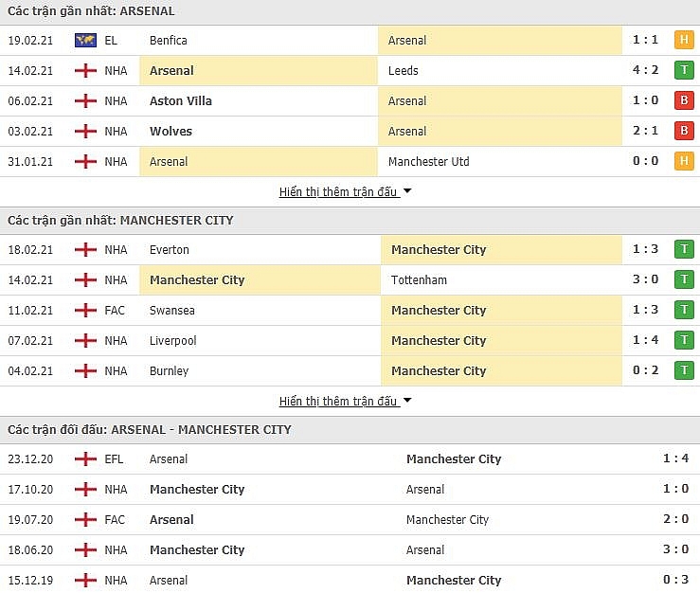The height and width of the screenshot is (593, 700).
Task: Select the 19.07.20 FAC match row
Action: click(x=350, y=520)
